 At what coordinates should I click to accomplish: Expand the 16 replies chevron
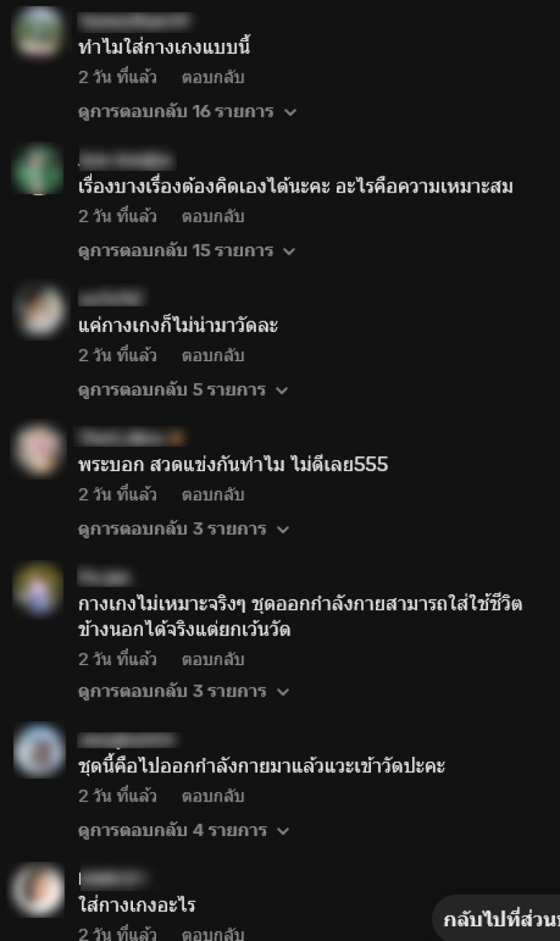pos(290,112)
